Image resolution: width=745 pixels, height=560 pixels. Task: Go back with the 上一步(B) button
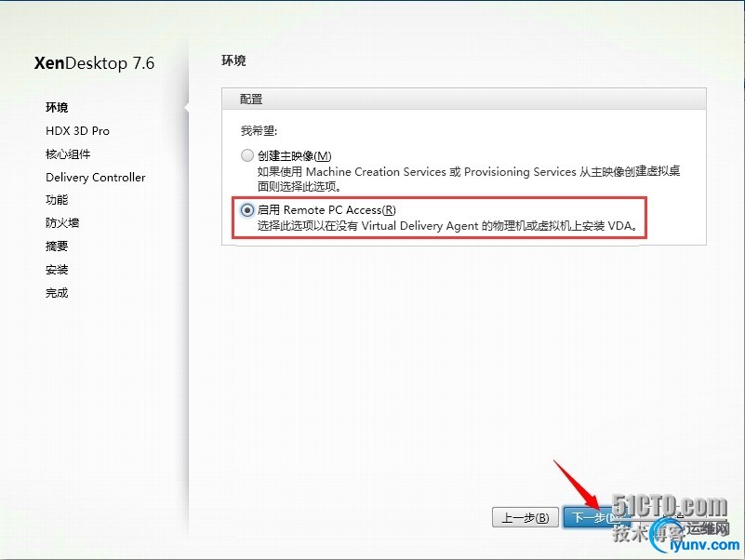(x=525, y=517)
